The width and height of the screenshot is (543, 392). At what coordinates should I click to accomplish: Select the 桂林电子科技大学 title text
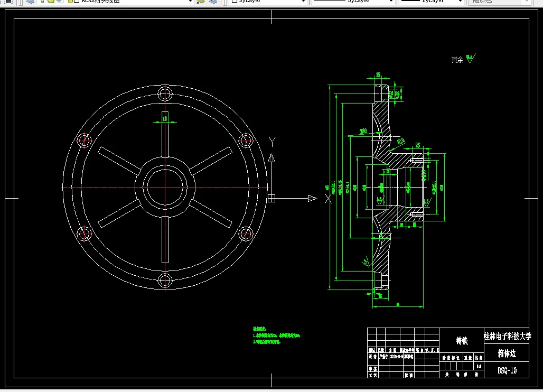point(507,336)
